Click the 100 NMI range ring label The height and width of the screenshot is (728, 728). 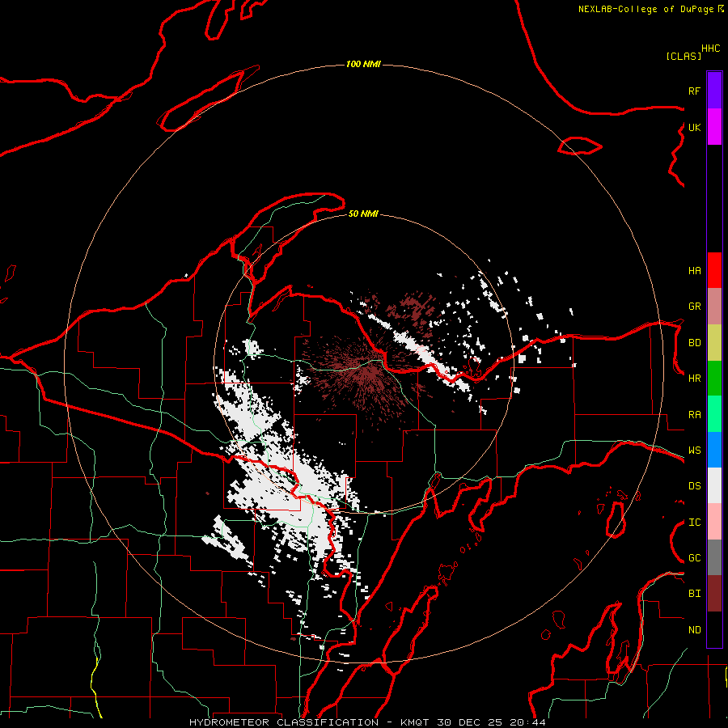pyautogui.click(x=363, y=64)
